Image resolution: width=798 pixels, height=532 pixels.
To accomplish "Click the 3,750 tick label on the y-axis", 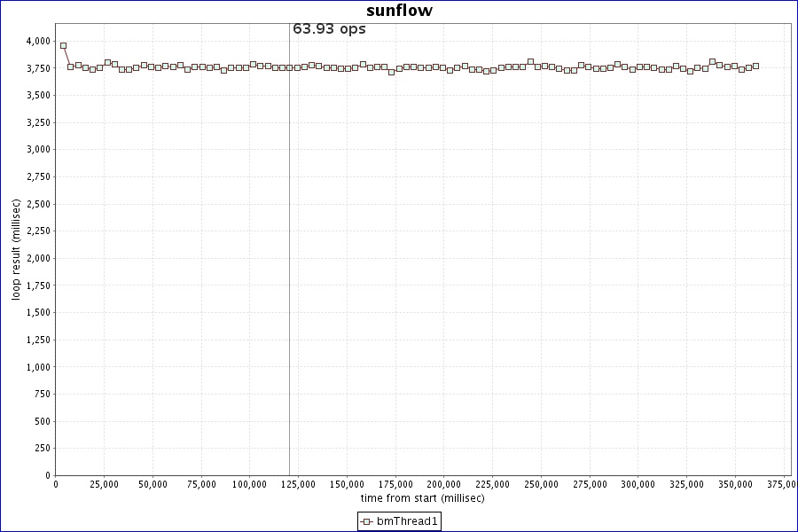I will point(37,68).
